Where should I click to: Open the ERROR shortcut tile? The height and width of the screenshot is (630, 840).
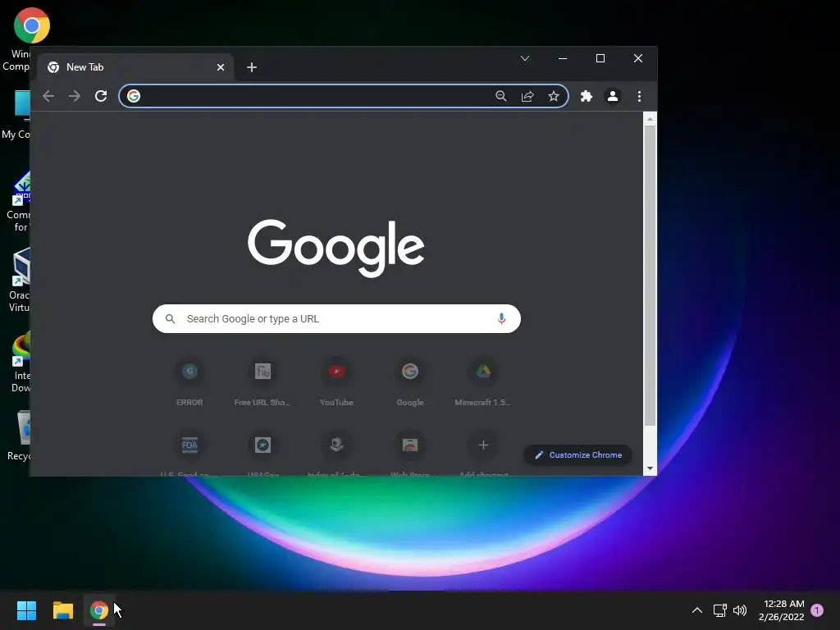(189, 382)
